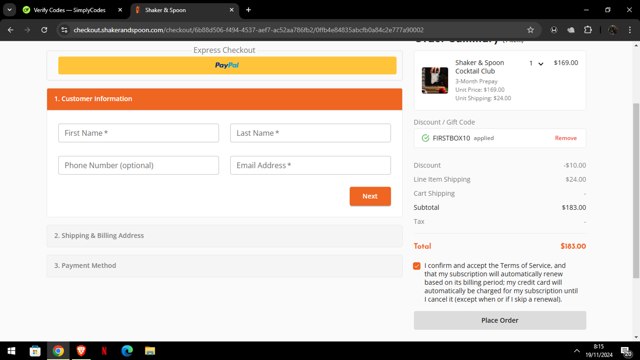Open the tab search dropdown arrow
This screenshot has height=360, width=640.
point(9,10)
